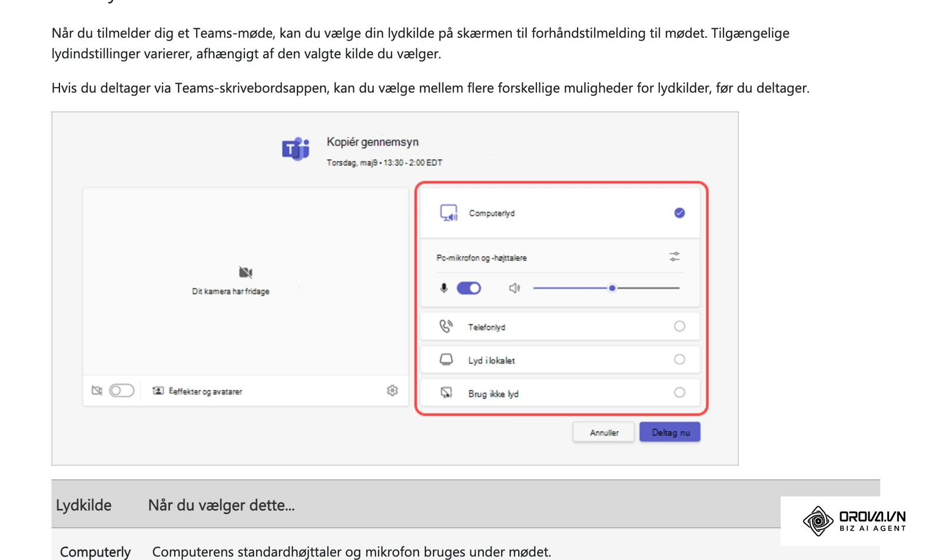
Task: Click the speaker volume icon
Action: point(515,288)
